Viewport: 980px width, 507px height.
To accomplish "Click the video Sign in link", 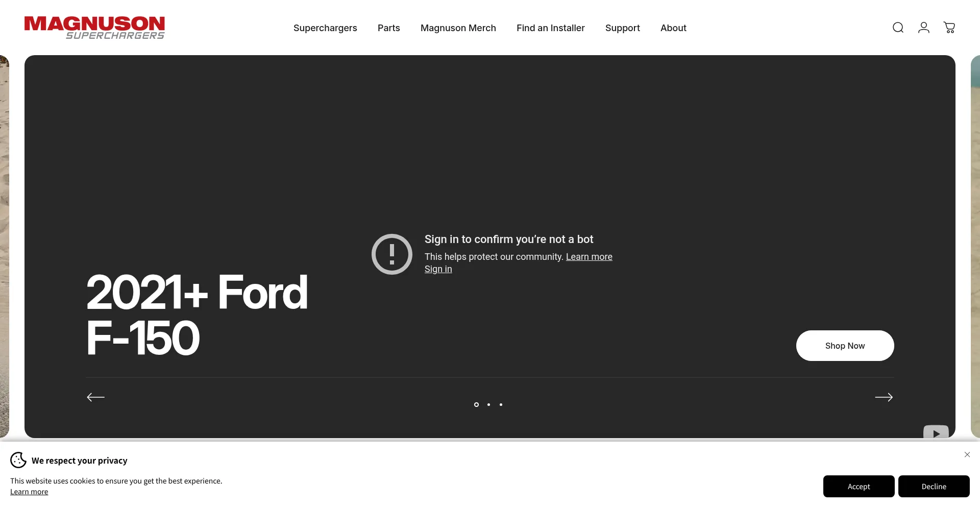I will (x=438, y=269).
